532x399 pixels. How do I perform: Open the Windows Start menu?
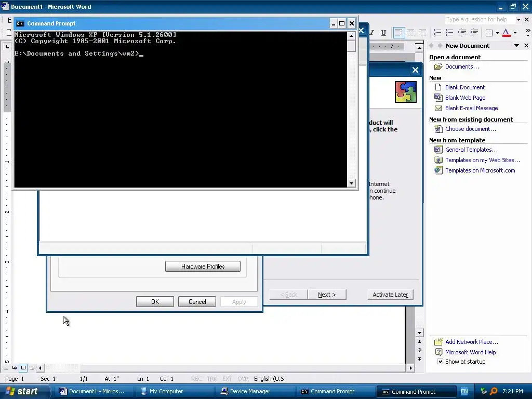(22, 391)
